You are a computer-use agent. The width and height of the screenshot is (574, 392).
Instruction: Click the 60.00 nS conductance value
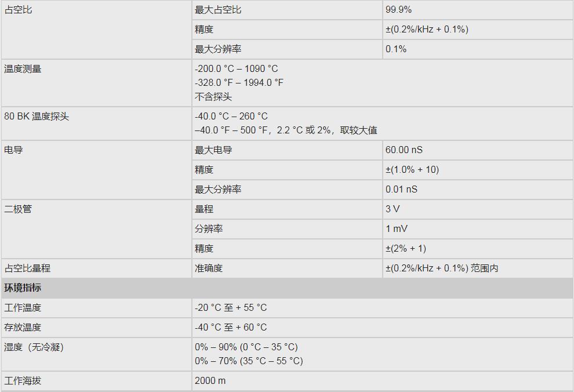[404, 150]
